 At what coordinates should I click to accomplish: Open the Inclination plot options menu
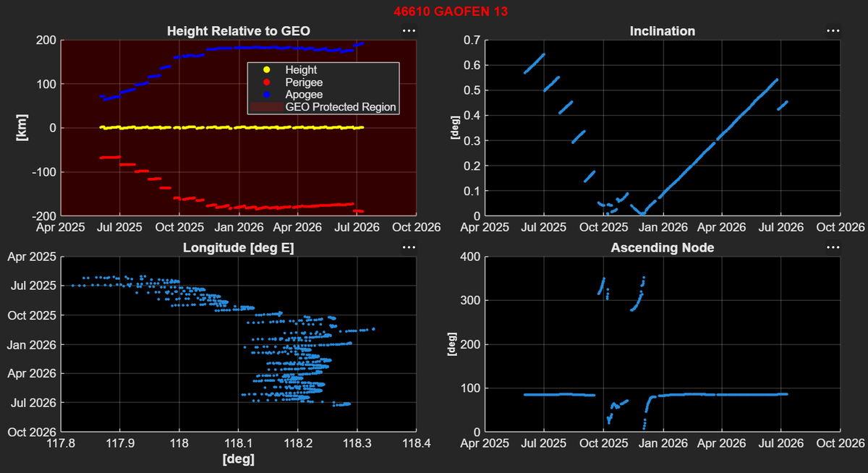tap(833, 31)
